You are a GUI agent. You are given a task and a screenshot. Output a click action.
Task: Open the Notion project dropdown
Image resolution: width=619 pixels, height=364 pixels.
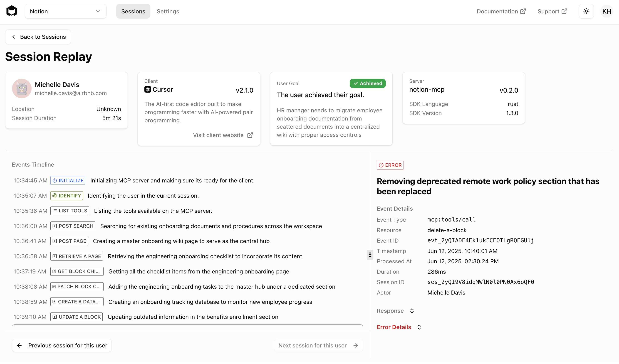coord(65,11)
